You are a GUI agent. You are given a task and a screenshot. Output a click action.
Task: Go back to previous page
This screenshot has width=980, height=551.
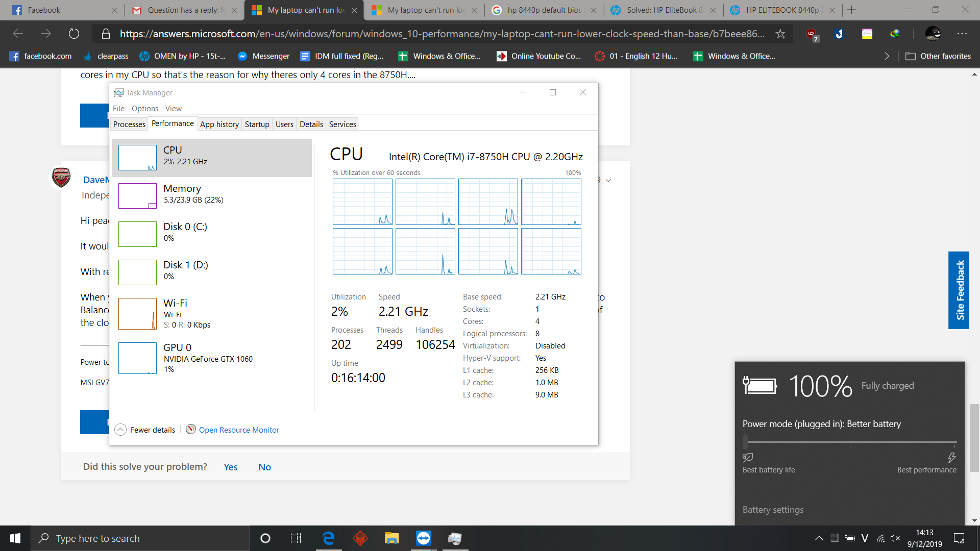click(18, 34)
